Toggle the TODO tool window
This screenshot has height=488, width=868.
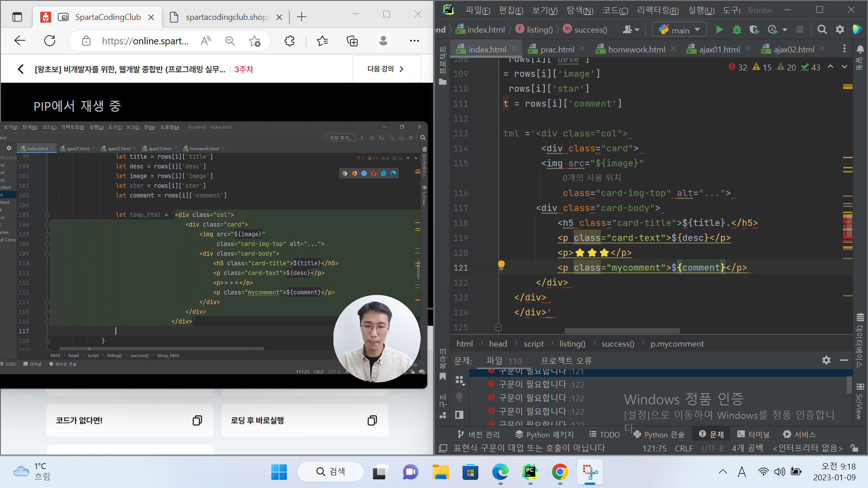(x=604, y=434)
